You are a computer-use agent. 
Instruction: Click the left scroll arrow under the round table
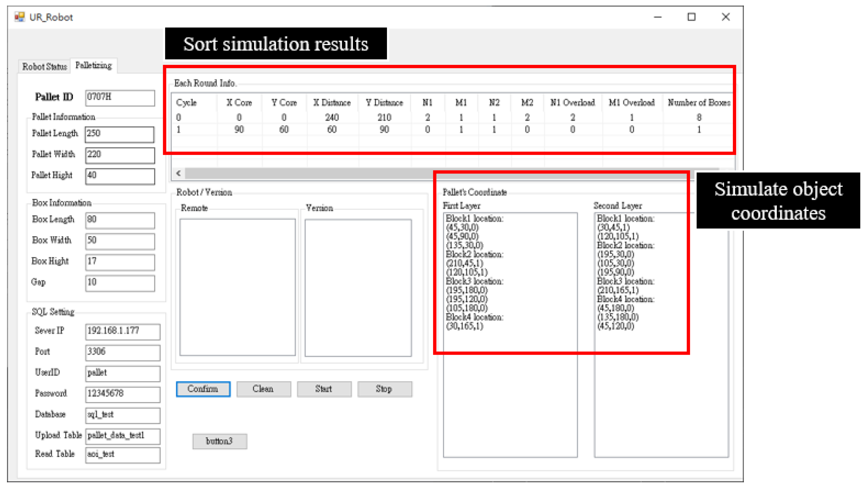pyautogui.click(x=178, y=173)
